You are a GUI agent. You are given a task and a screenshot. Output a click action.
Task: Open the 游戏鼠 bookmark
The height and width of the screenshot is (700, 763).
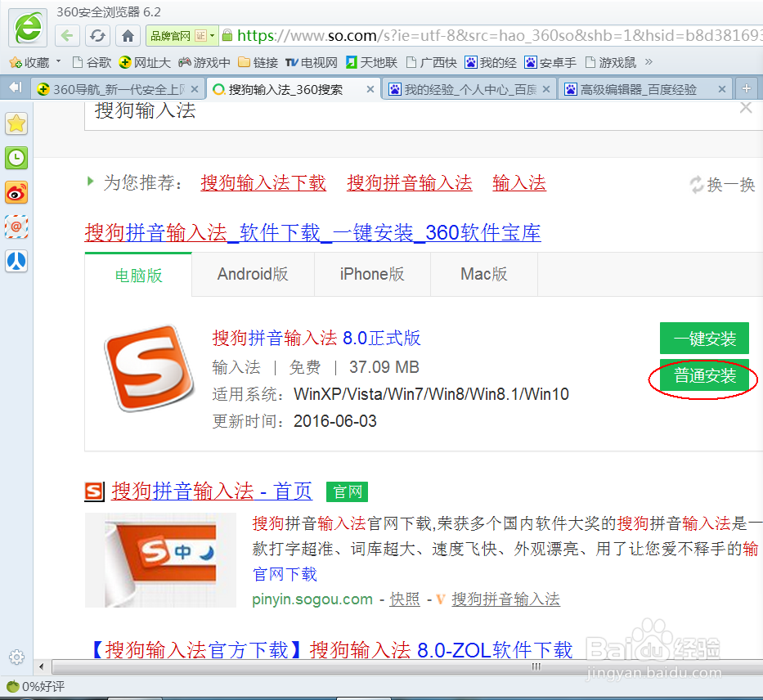[610, 62]
